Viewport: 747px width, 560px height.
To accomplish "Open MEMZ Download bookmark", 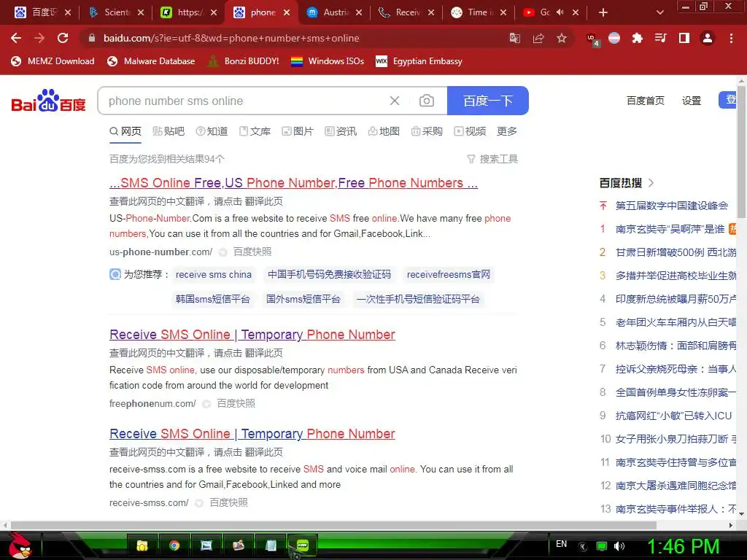I will click(53, 61).
